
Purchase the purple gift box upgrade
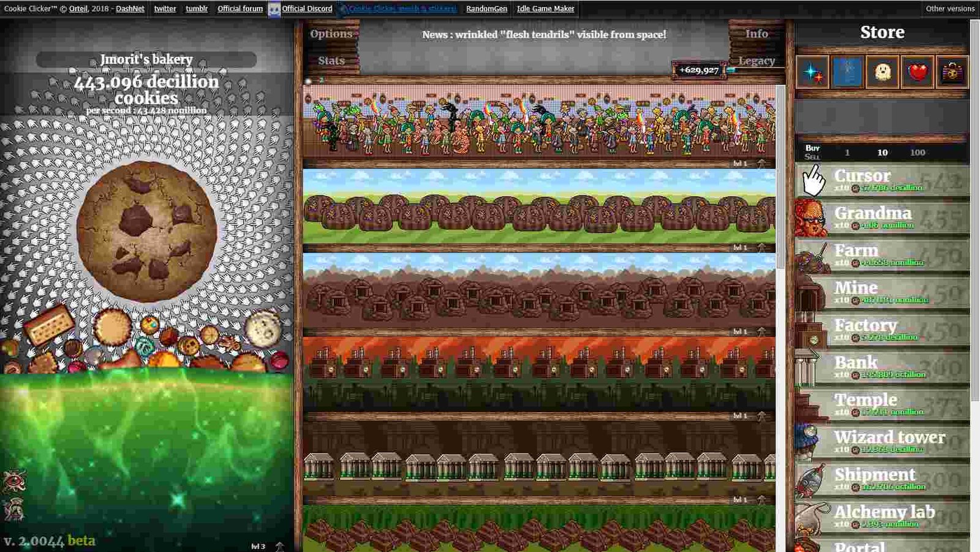(952, 72)
